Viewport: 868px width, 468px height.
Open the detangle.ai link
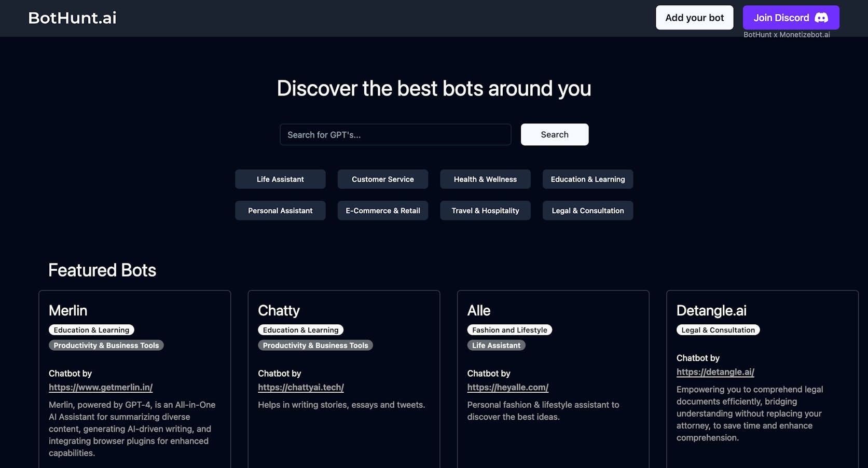(715, 371)
